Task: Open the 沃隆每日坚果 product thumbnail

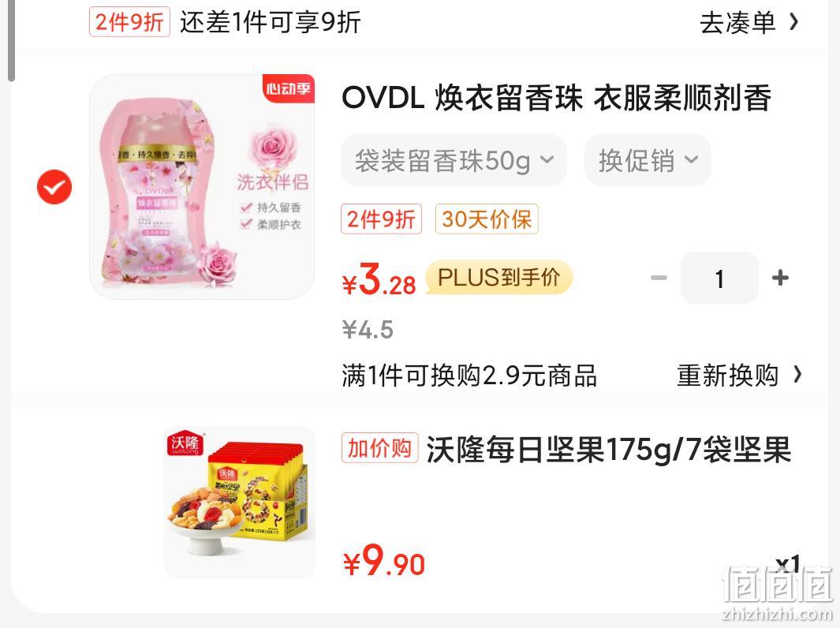Action: coord(240,502)
